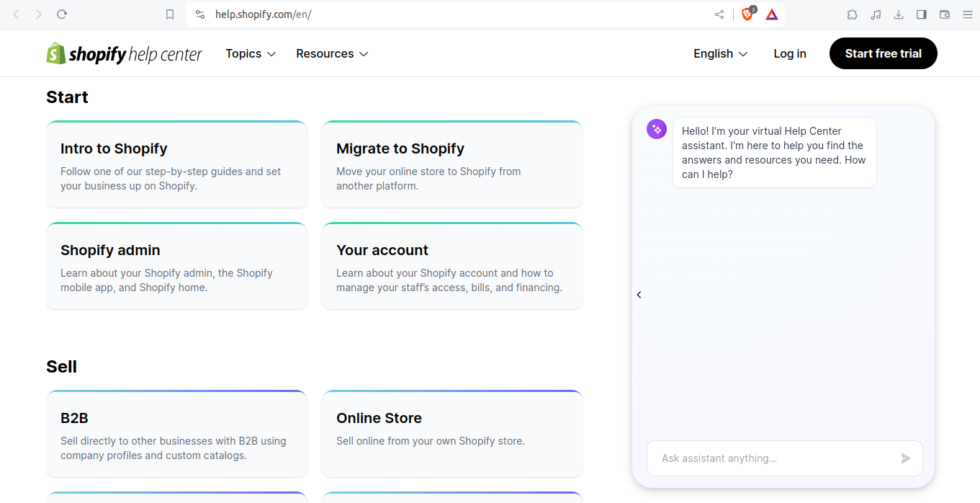This screenshot has height=503, width=980.
Task: Click Log in link
Action: [790, 53]
